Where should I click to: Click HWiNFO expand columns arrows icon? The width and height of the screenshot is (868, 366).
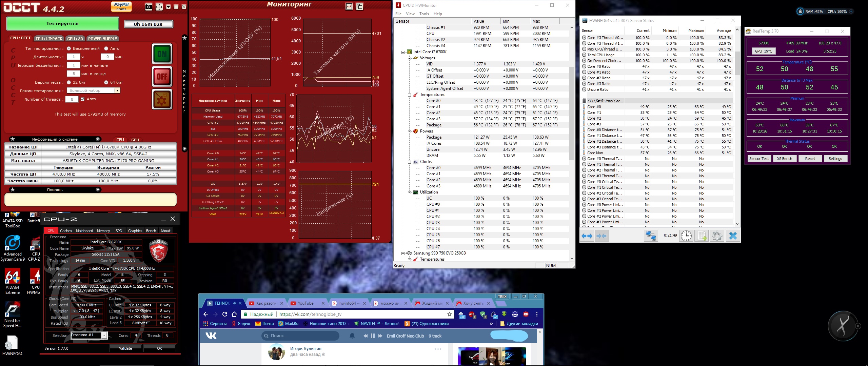pyautogui.click(x=587, y=236)
